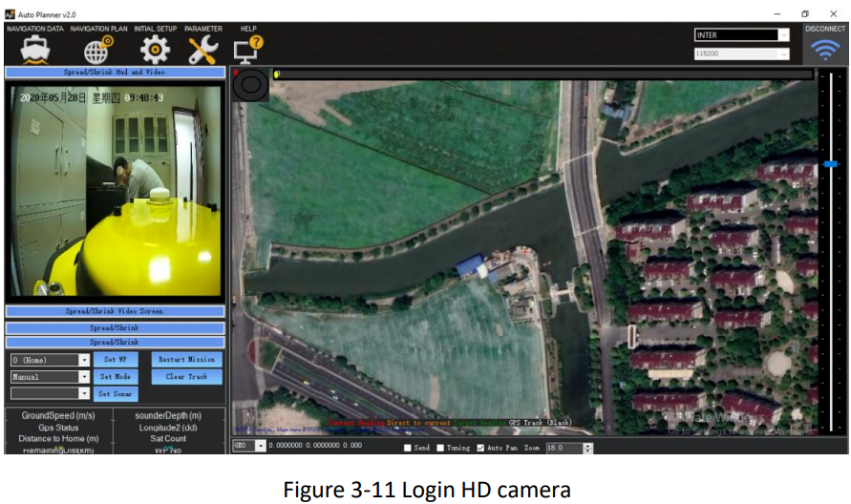Click Auto Planner app logo in title bar
The width and height of the screenshot is (851, 504).
point(10,14)
